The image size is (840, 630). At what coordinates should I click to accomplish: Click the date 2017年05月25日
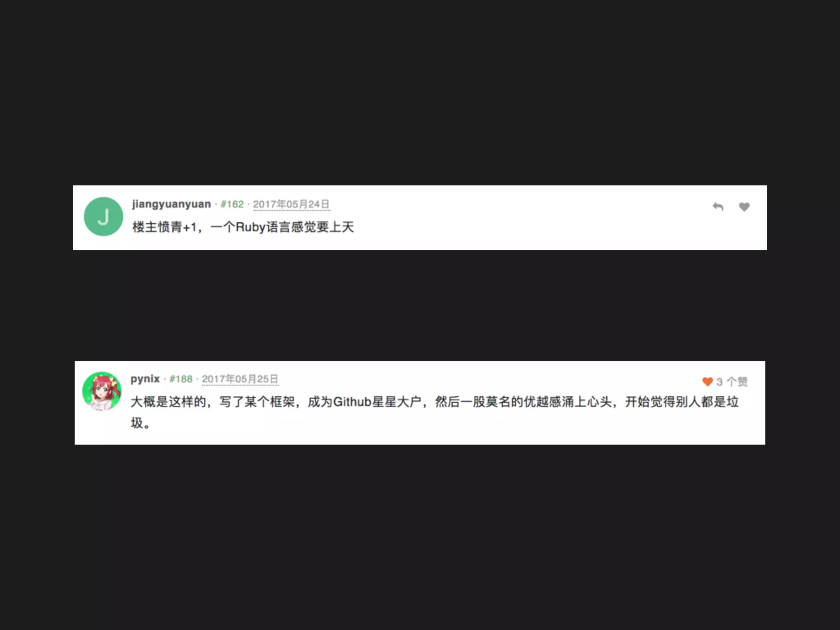[x=240, y=379]
